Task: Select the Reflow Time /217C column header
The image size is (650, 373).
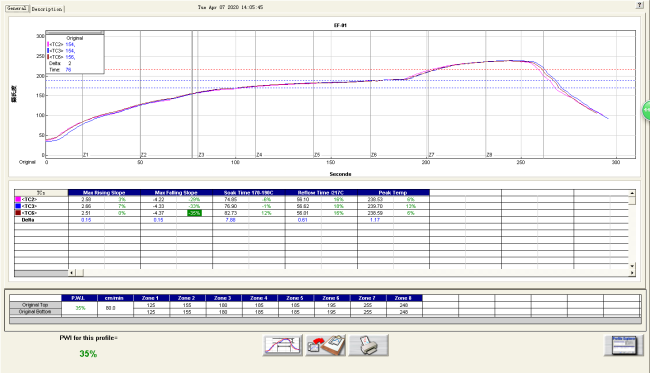Action: (x=320, y=193)
